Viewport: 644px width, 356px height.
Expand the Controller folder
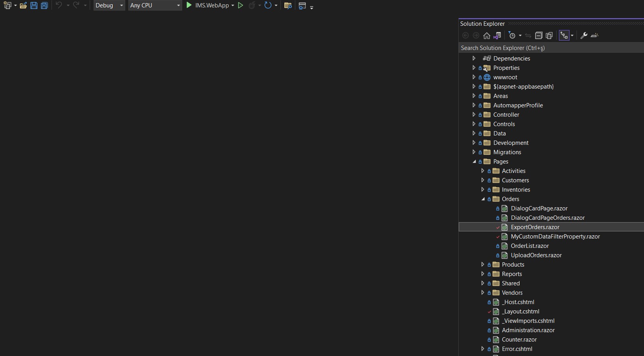coord(474,114)
